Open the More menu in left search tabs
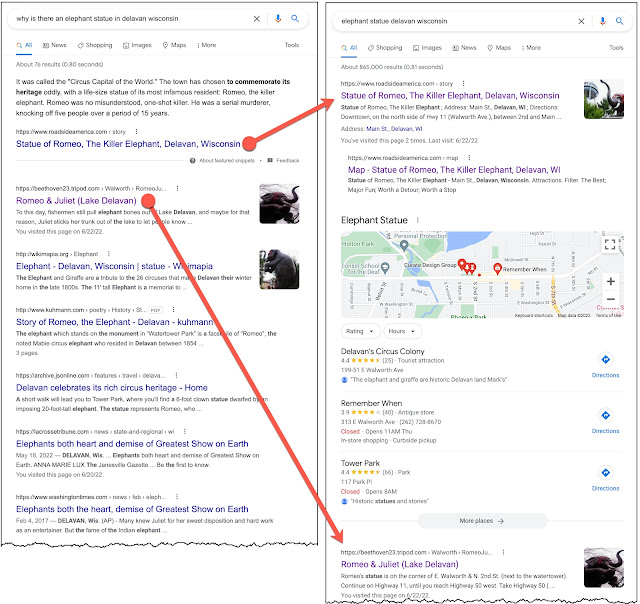This screenshot has height=604, width=640. 207,45
